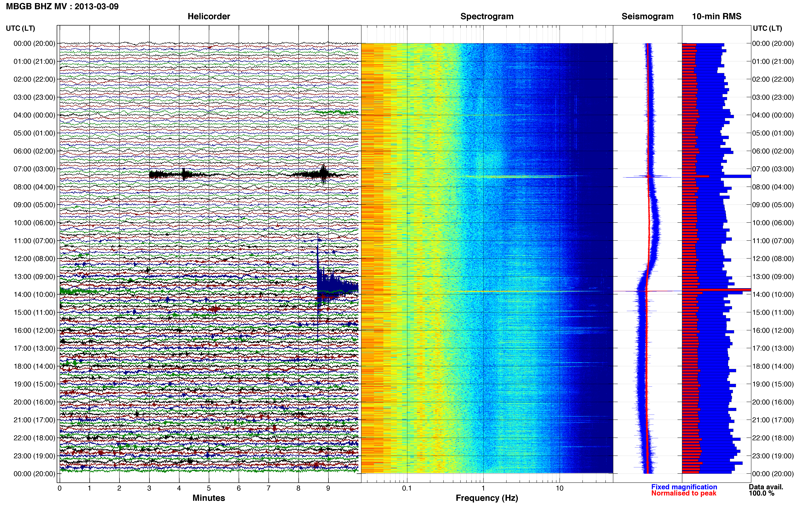The image size is (812, 508).
Task: Click the long blue RMS bar near 07:25
Action: pos(716,176)
